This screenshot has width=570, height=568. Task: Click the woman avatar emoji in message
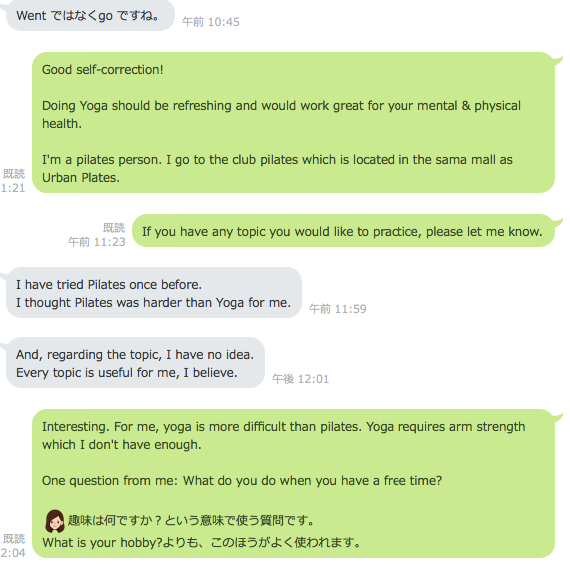[55, 521]
